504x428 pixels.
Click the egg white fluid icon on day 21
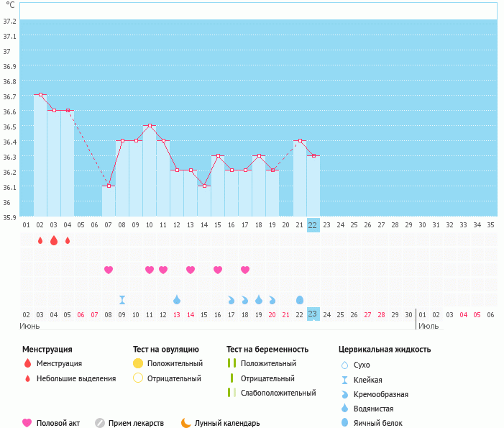tap(300, 299)
